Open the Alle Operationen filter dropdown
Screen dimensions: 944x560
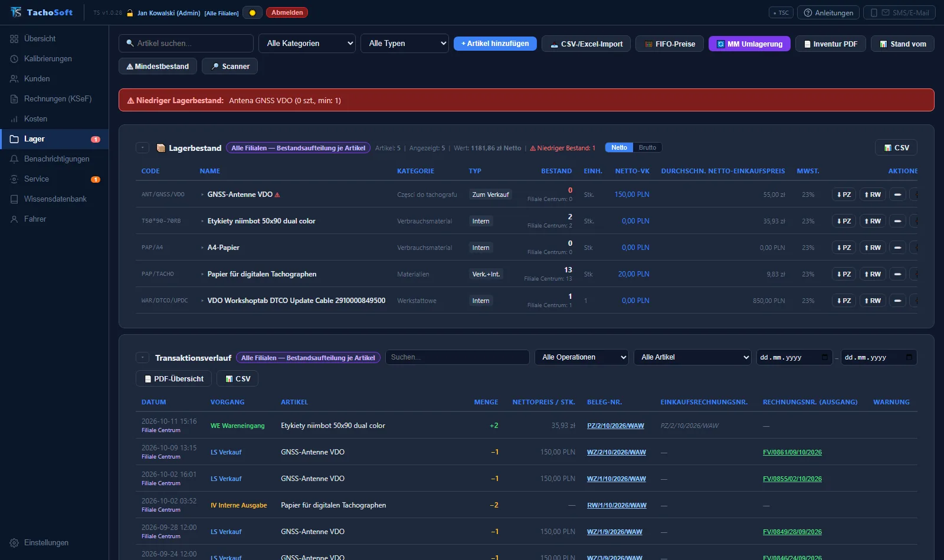click(582, 357)
